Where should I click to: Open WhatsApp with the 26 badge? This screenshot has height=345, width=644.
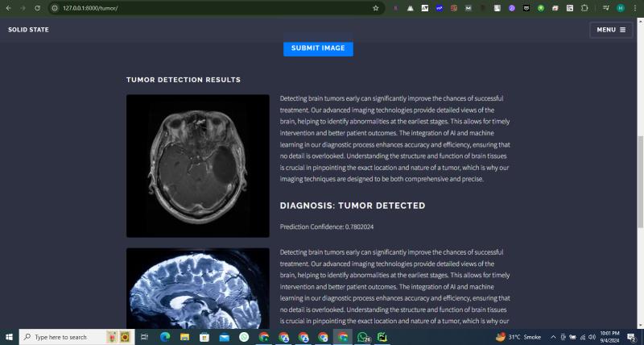tap(364, 337)
